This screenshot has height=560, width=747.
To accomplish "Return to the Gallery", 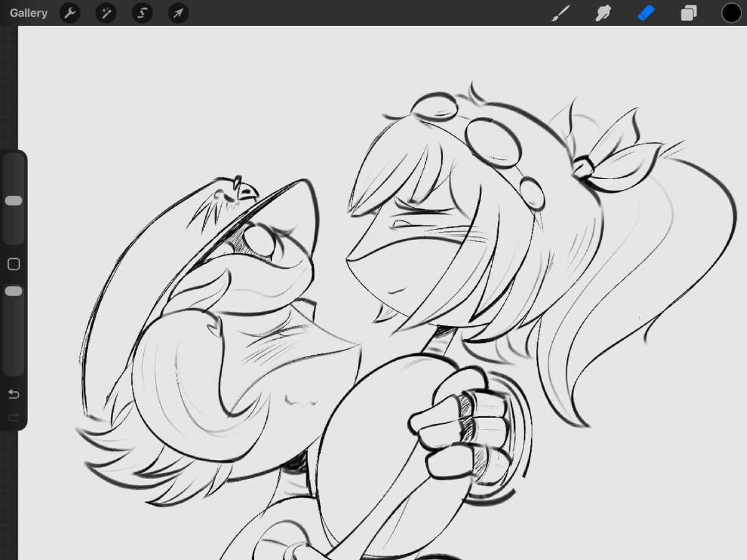I will (29, 13).
